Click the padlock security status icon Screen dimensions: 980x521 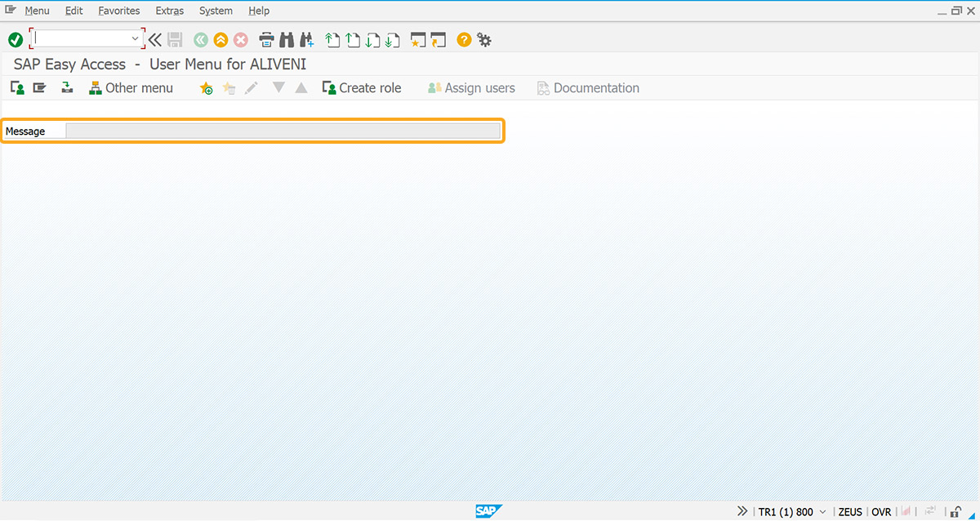[x=955, y=511]
